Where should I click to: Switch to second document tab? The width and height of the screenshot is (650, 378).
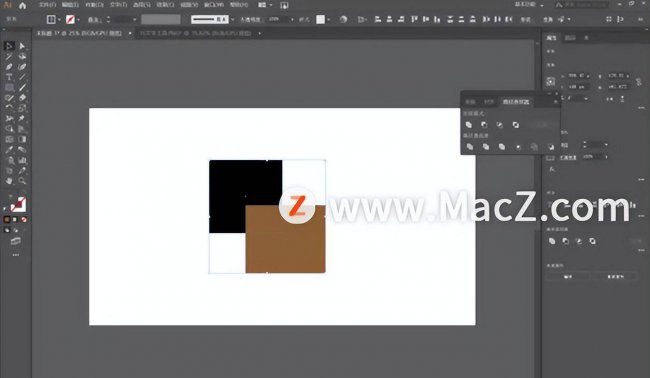[195, 33]
